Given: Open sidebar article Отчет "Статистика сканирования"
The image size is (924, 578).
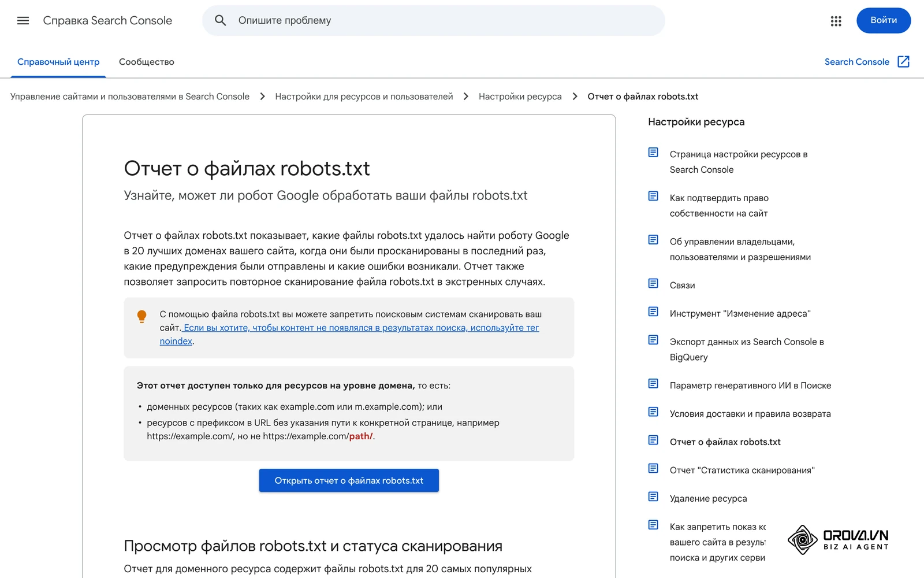Looking at the screenshot, I should point(742,470).
